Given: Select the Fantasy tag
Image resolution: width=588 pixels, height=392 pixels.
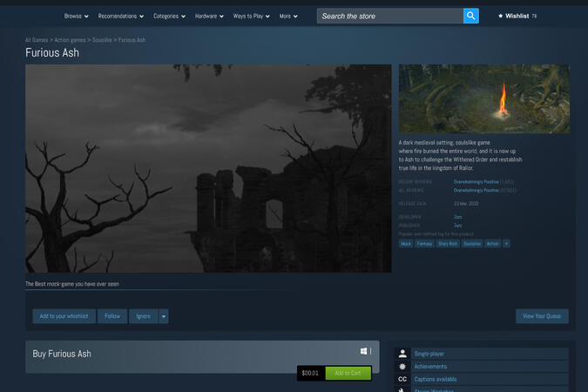Looking at the screenshot, I should click(424, 243).
